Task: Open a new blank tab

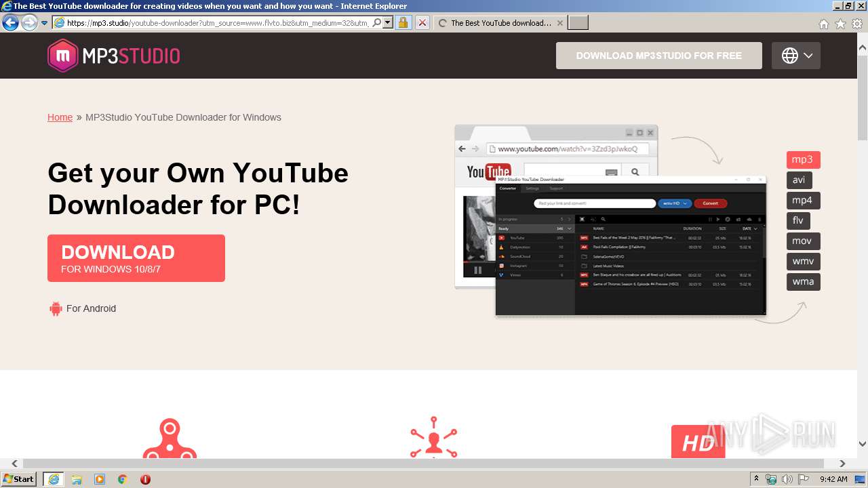Action: click(578, 23)
